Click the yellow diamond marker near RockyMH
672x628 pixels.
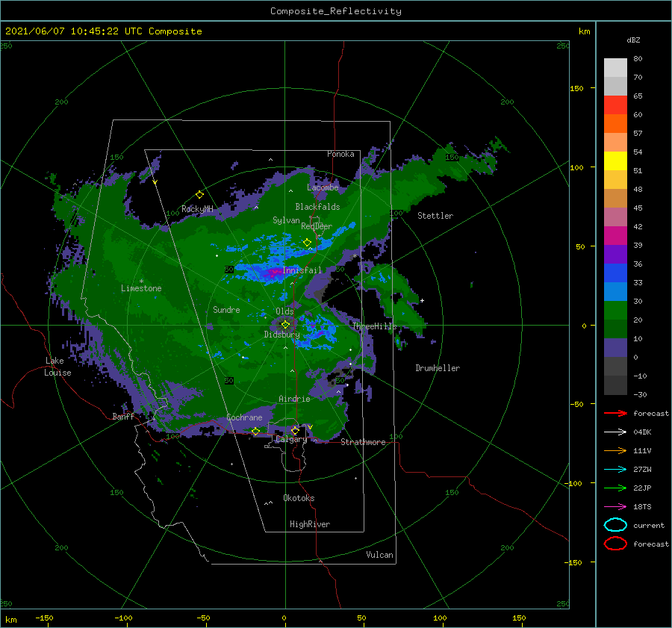[x=199, y=195]
